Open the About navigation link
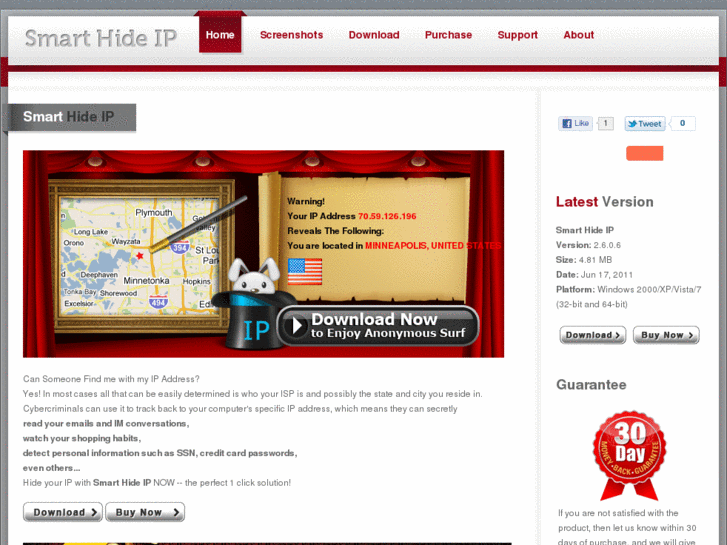The height and width of the screenshot is (545, 727). (579, 35)
